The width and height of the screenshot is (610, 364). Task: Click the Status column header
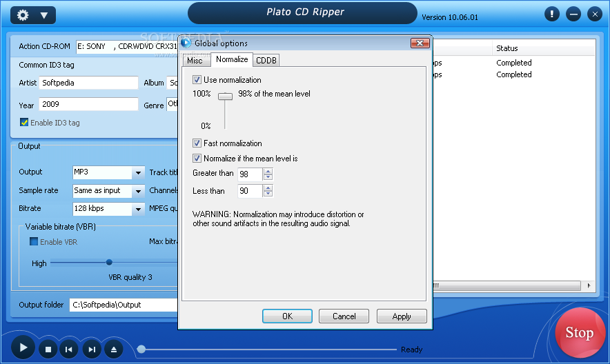[544, 48]
